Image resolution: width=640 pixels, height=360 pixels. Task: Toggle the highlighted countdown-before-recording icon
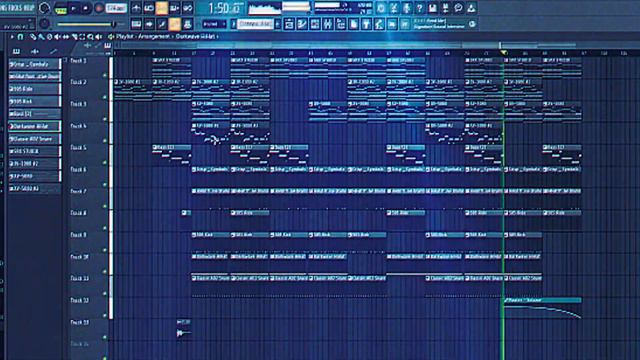(162, 8)
